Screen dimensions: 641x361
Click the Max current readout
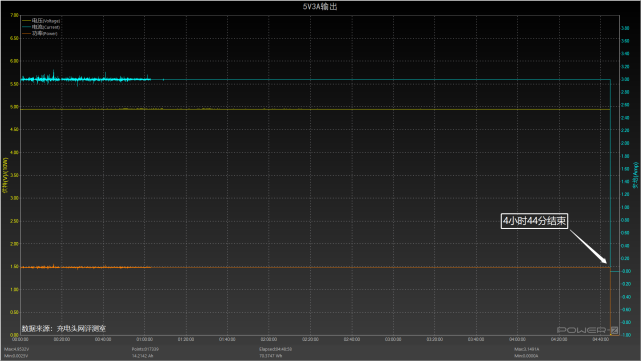point(527,349)
